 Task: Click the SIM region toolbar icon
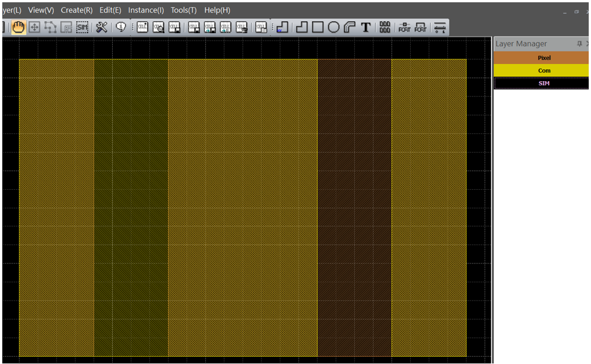tap(82, 27)
